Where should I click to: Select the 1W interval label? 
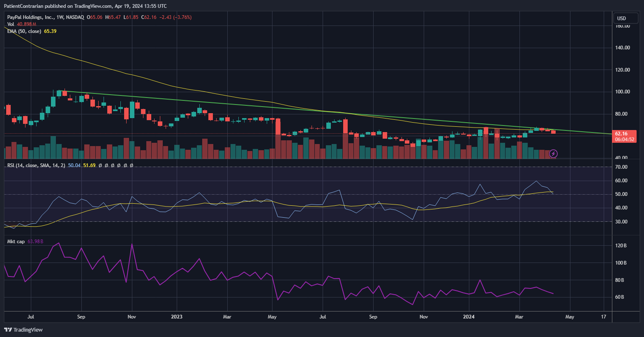tap(60, 17)
